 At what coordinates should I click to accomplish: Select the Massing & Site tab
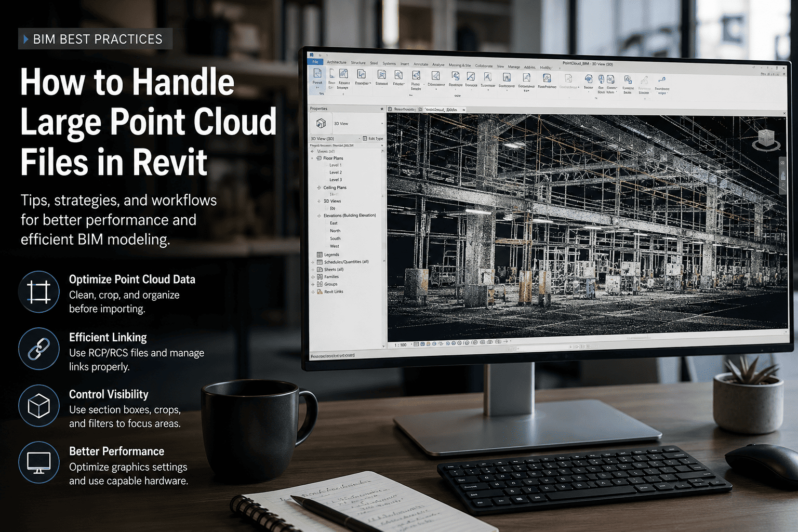[x=460, y=65]
